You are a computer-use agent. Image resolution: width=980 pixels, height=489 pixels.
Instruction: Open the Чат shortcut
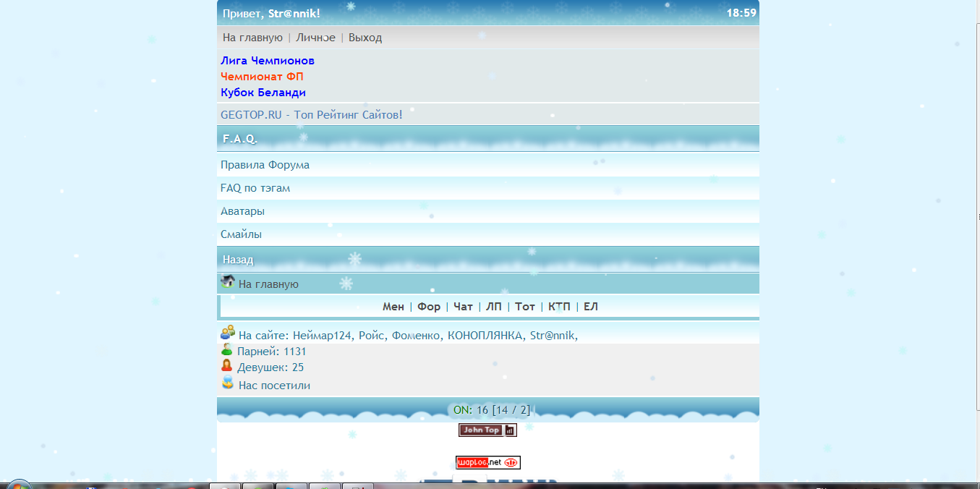(463, 307)
